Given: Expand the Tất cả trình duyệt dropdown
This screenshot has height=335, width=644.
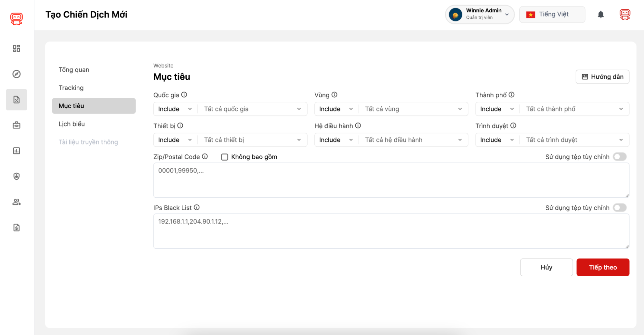Looking at the screenshot, I should tap(574, 140).
